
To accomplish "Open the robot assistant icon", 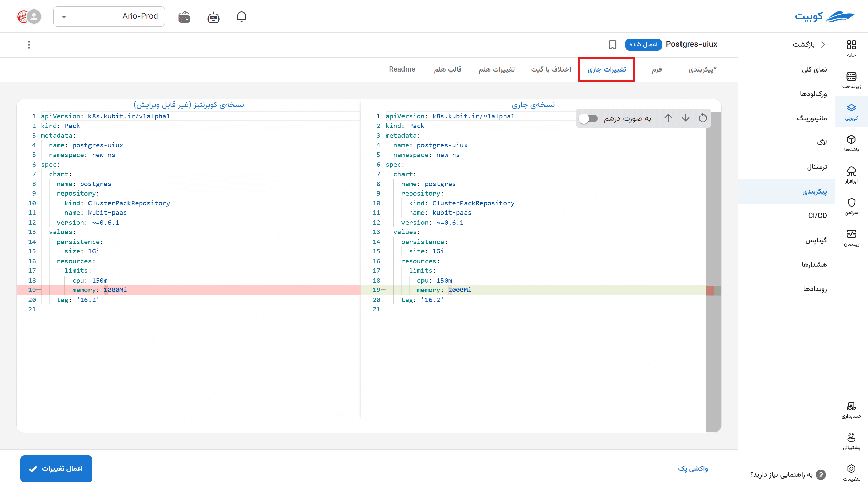I will (x=213, y=17).
